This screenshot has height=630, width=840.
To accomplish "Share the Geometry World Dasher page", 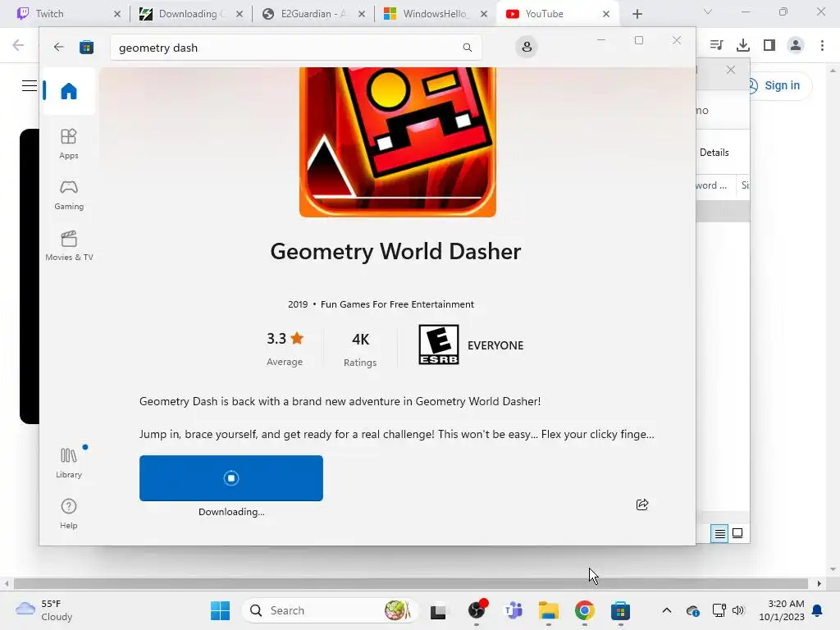I will click(642, 504).
